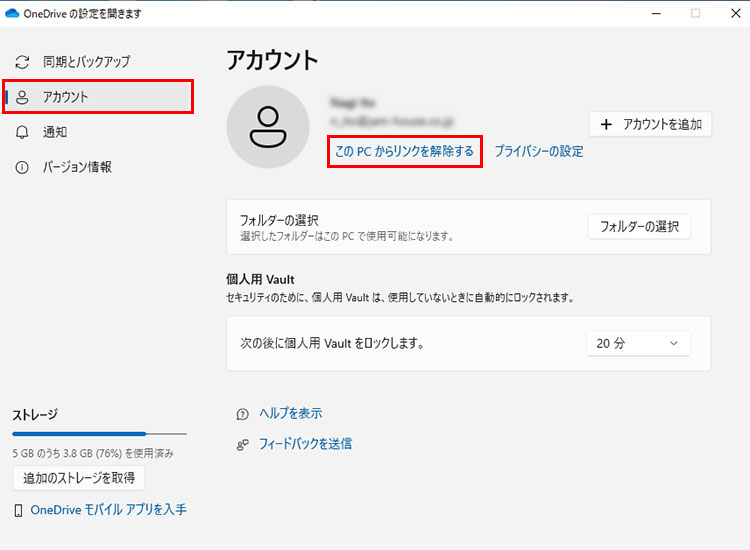Close the OneDrive settings window
750x550 pixels.
731,13
